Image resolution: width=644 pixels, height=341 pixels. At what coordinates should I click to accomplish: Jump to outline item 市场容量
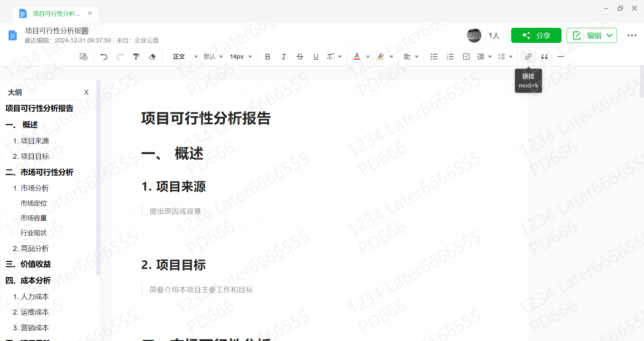pyautogui.click(x=34, y=218)
